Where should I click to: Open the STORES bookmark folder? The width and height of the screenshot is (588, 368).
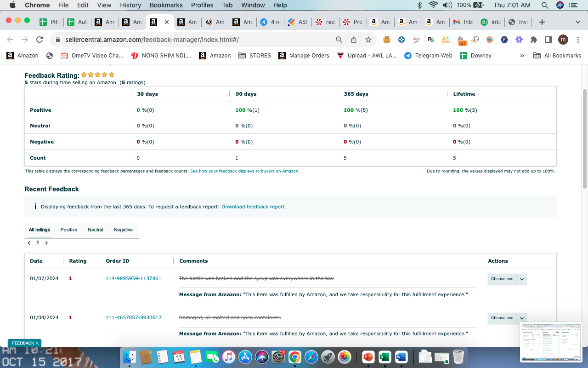254,56
